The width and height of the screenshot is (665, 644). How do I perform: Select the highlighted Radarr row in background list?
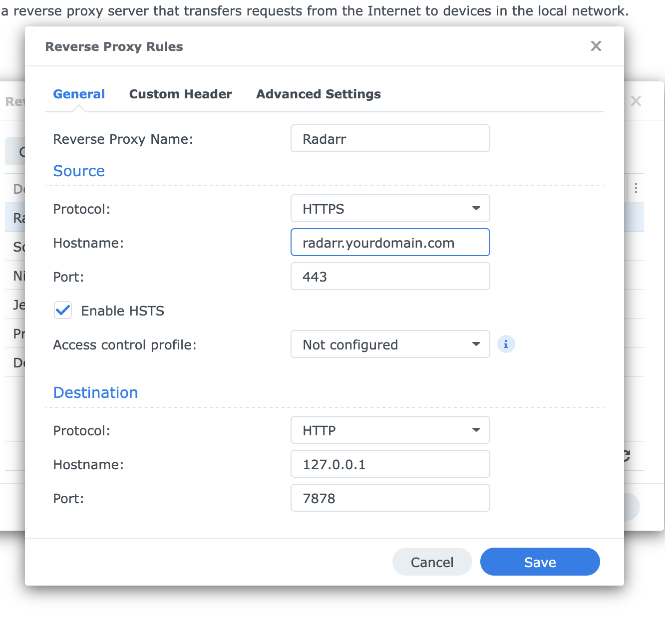click(x=15, y=217)
